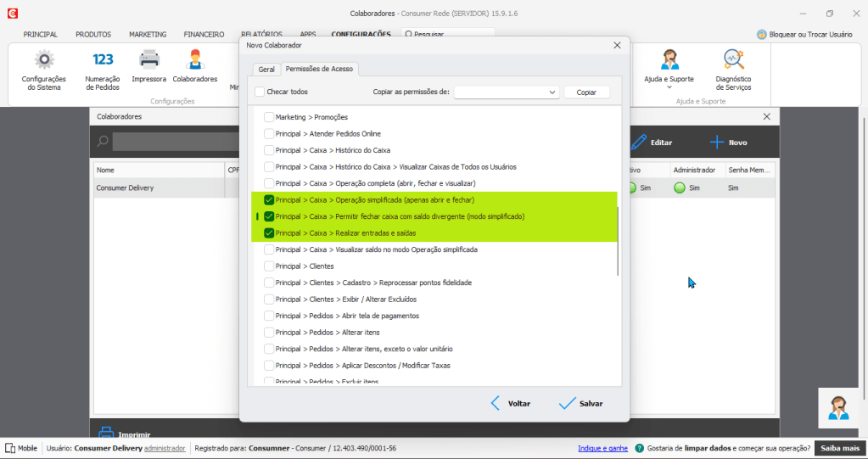Open the Impressora printer icon
868x459 pixels.
(149, 59)
